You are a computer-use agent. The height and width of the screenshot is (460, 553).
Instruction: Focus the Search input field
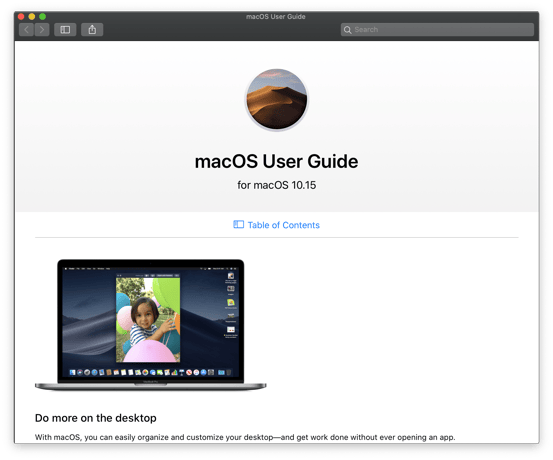437,30
